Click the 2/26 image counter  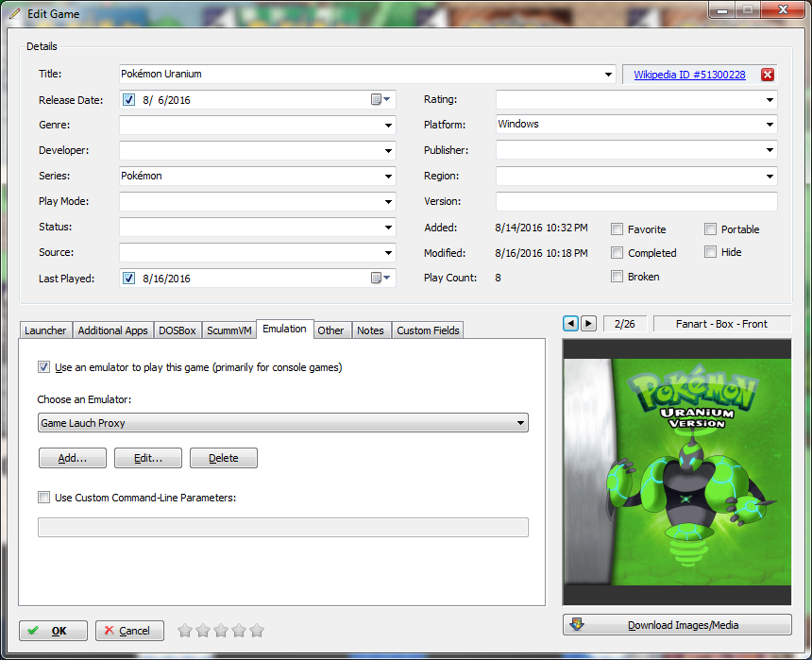624,324
